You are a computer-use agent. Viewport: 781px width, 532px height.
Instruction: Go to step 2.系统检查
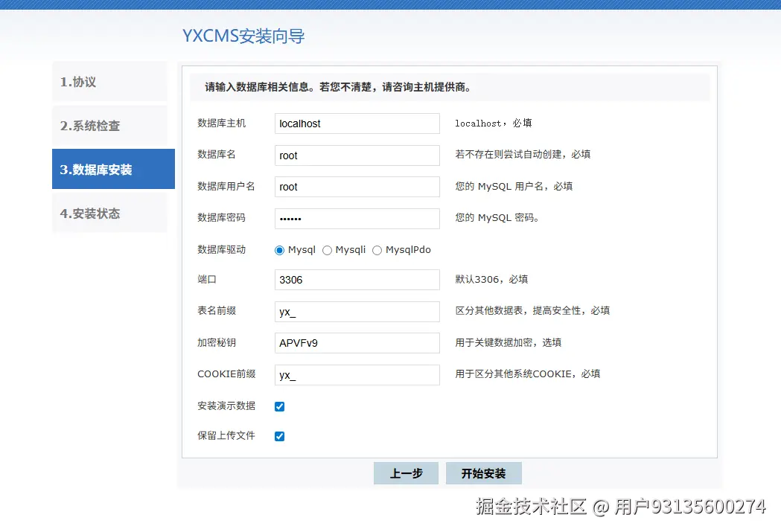(x=110, y=126)
